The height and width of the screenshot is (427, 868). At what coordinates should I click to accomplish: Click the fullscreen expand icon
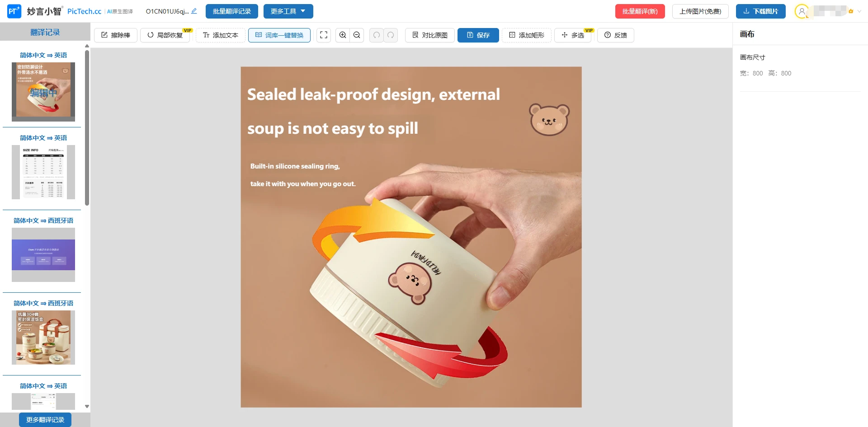tap(324, 35)
